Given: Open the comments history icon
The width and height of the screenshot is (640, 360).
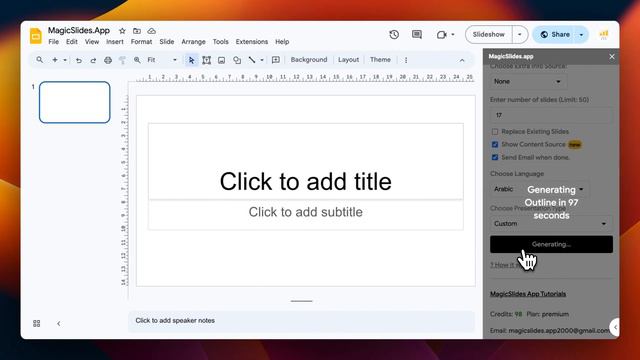Looking at the screenshot, I should click(x=417, y=35).
